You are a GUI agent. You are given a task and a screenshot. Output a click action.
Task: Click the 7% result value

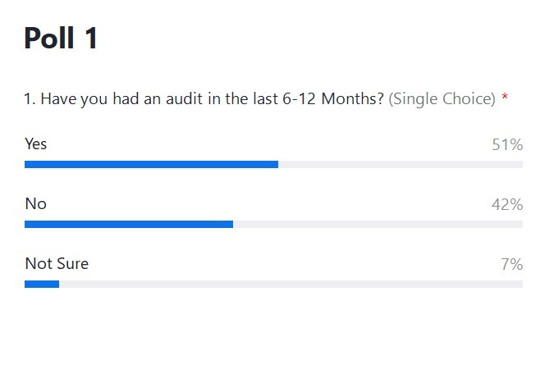[x=511, y=264]
